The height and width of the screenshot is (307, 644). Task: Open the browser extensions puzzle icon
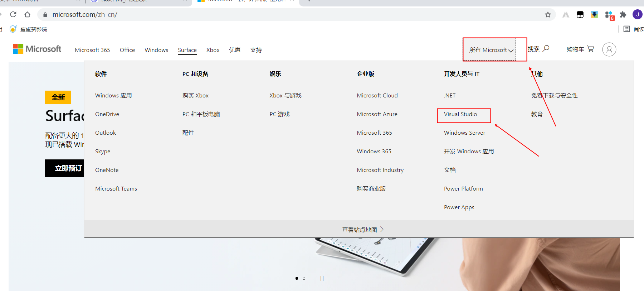click(x=623, y=14)
